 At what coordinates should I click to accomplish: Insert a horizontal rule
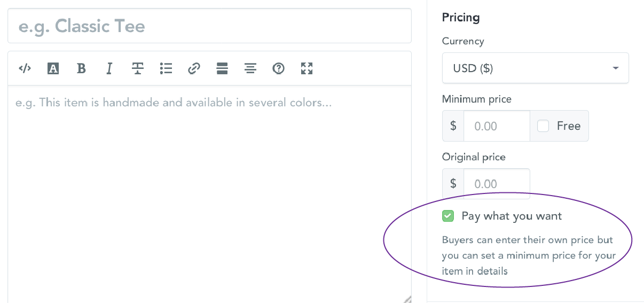[222, 68]
